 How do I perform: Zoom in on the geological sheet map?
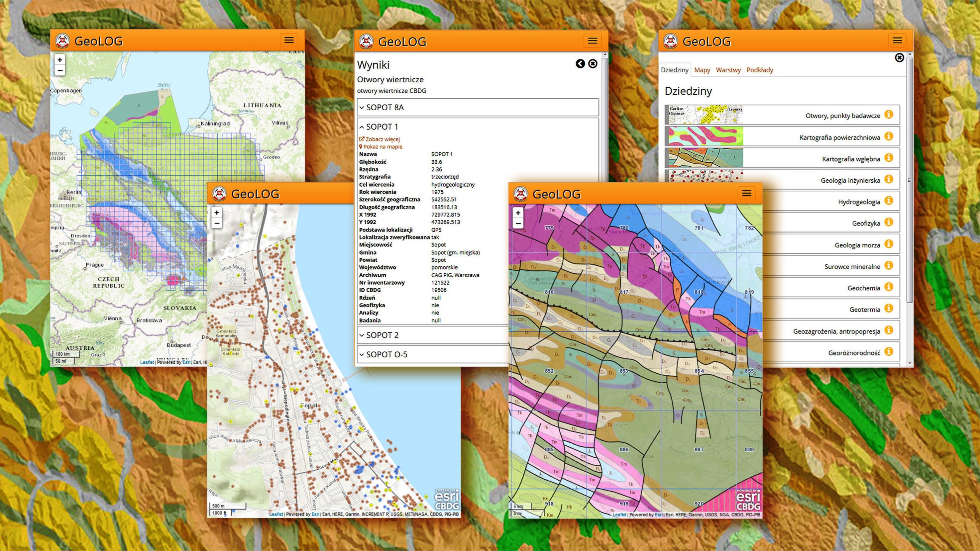(518, 213)
